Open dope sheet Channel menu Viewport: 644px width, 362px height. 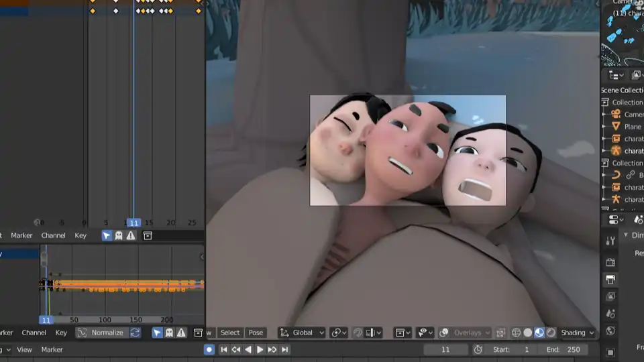(54, 235)
